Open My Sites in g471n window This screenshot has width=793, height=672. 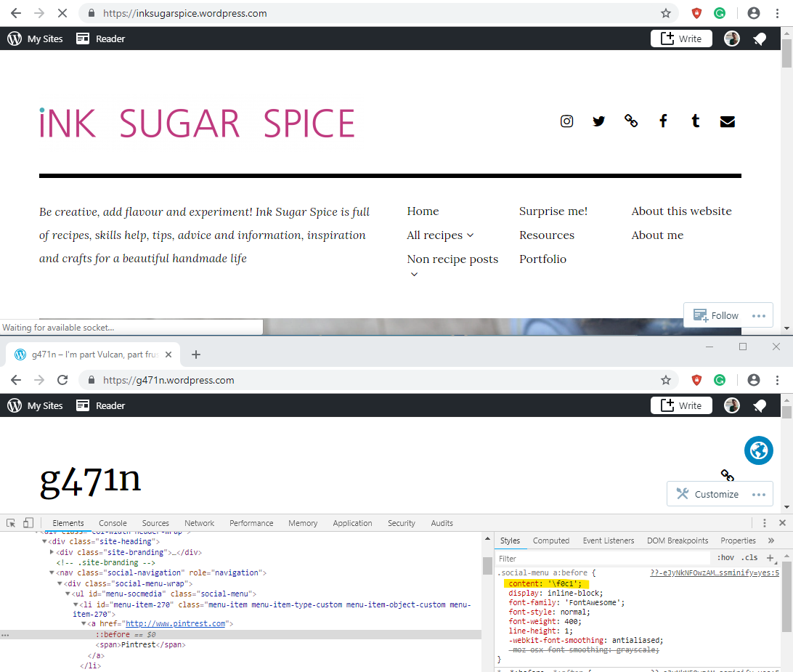36,405
